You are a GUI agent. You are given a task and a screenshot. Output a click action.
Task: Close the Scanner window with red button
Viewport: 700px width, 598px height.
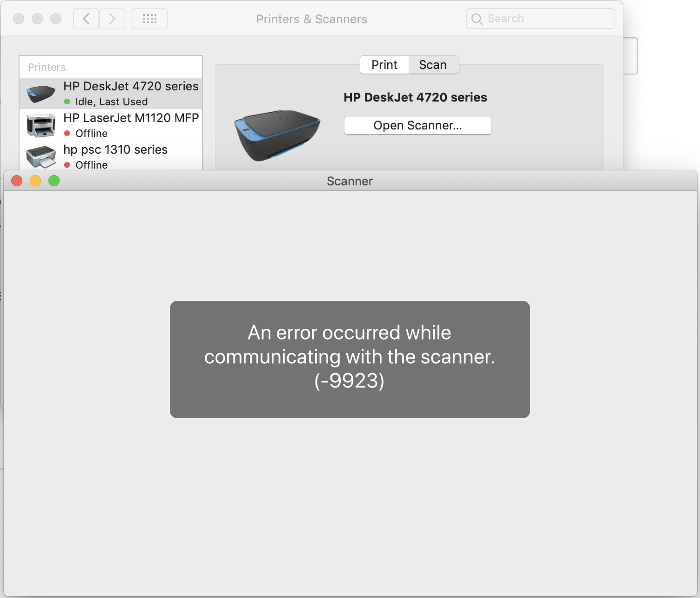click(x=17, y=181)
